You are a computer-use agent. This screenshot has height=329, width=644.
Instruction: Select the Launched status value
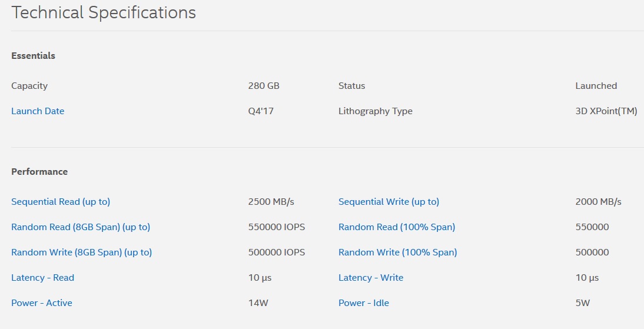click(x=596, y=86)
